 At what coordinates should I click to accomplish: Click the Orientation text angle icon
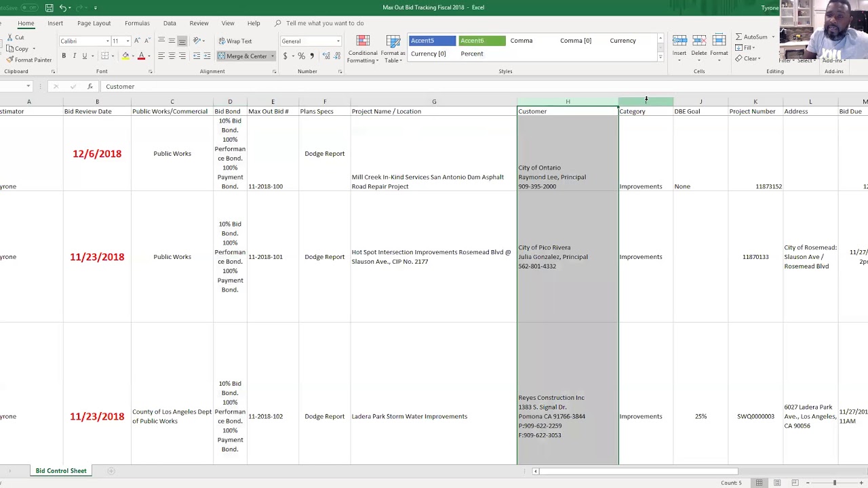click(x=197, y=41)
